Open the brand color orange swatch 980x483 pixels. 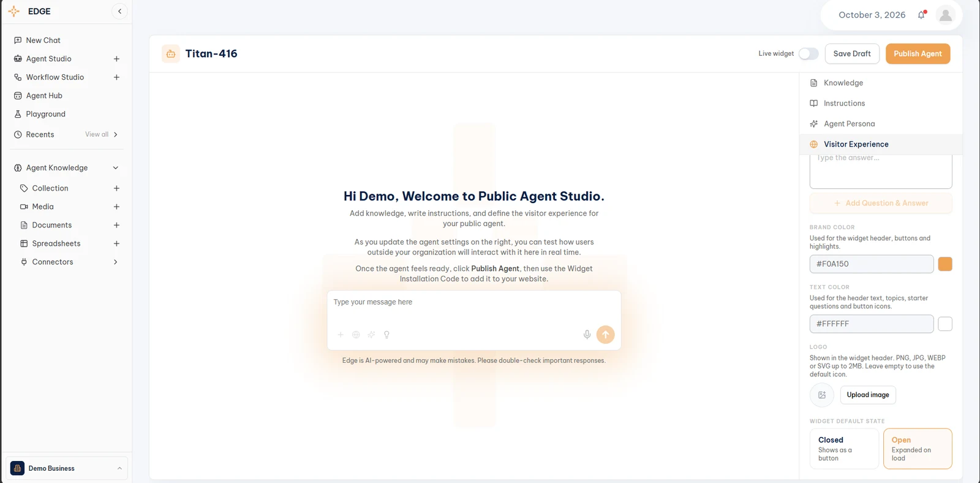tap(945, 264)
